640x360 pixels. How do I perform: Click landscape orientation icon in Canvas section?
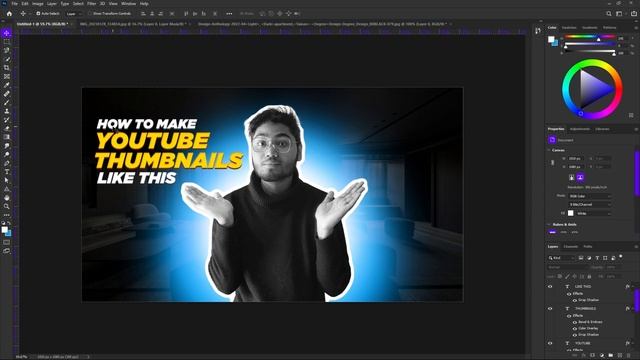(x=580, y=177)
